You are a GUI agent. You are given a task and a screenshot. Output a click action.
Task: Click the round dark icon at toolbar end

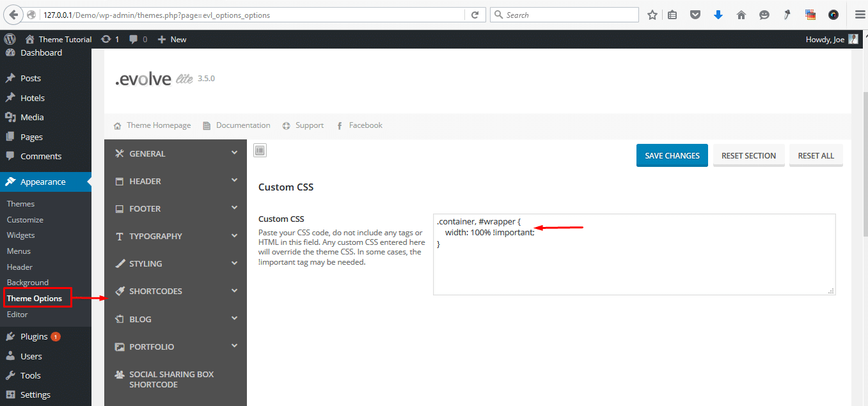click(x=833, y=15)
